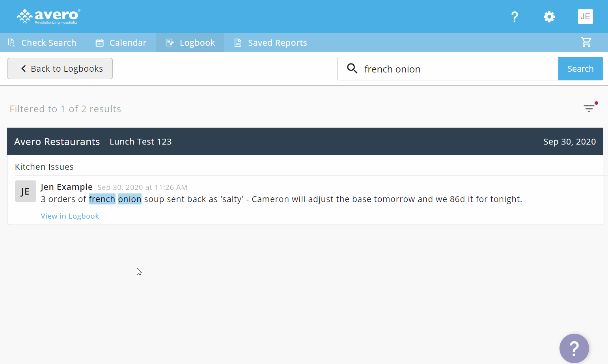Open the Saved Reports tab
This screenshot has width=608, height=364.
(x=277, y=43)
